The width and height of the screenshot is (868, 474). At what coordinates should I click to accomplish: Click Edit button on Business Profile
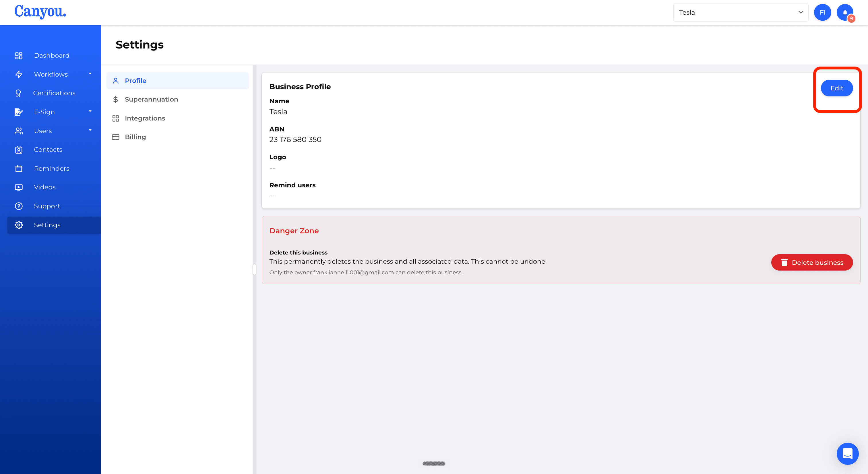(837, 88)
